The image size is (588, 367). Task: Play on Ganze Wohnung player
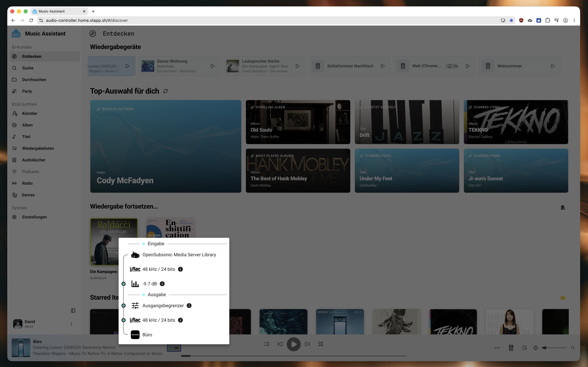[212, 66]
